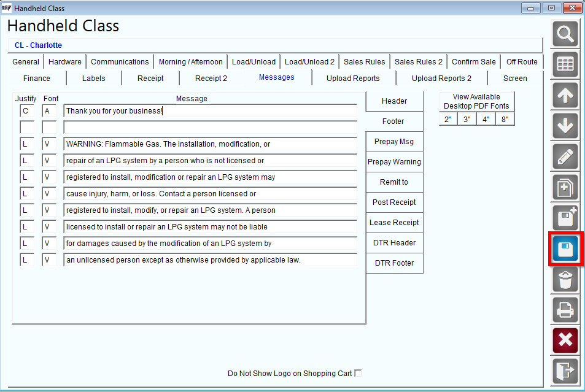Click the printer icon
This screenshot has width=585, height=392.
tap(565, 310)
